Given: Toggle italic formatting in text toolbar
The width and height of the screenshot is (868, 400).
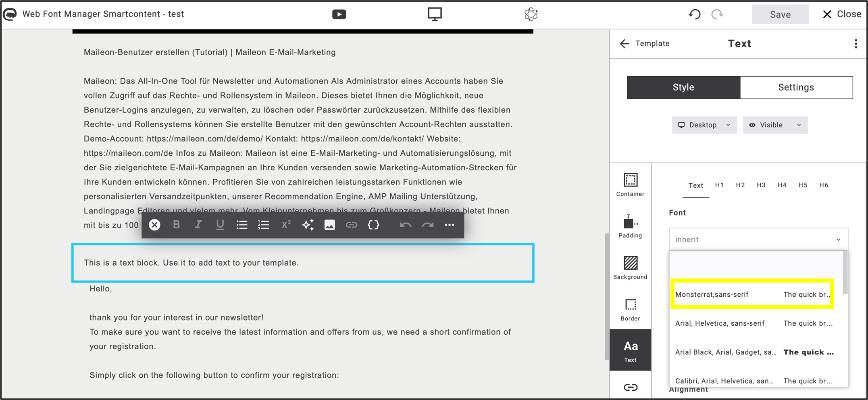Looking at the screenshot, I should pyautogui.click(x=198, y=225).
